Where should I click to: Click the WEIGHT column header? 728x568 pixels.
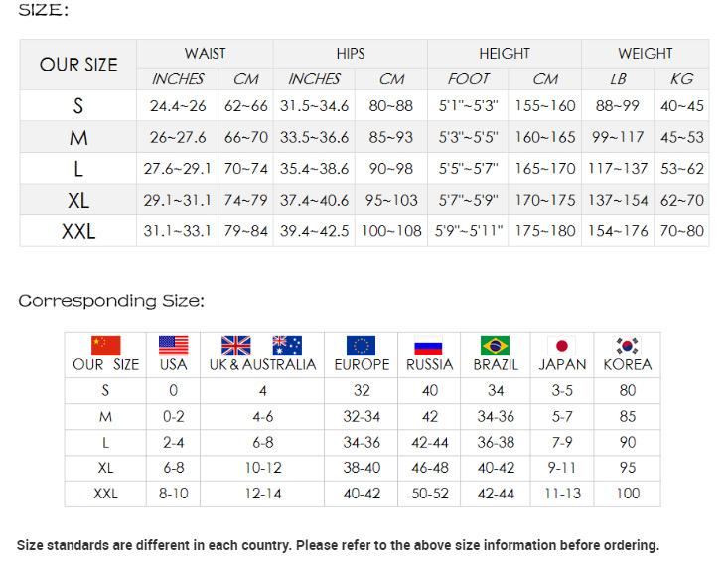(646, 54)
